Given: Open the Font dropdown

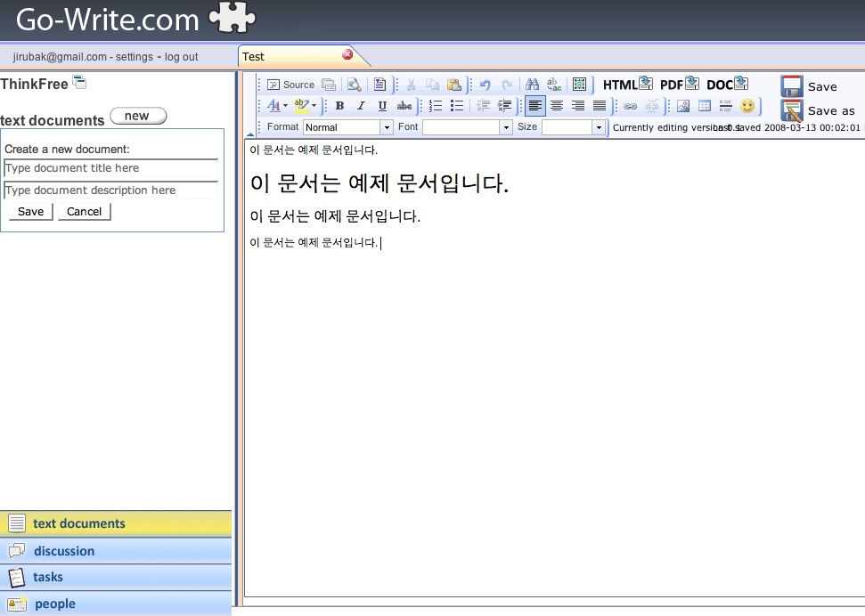Looking at the screenshot, I should click(x=468, y=127).
